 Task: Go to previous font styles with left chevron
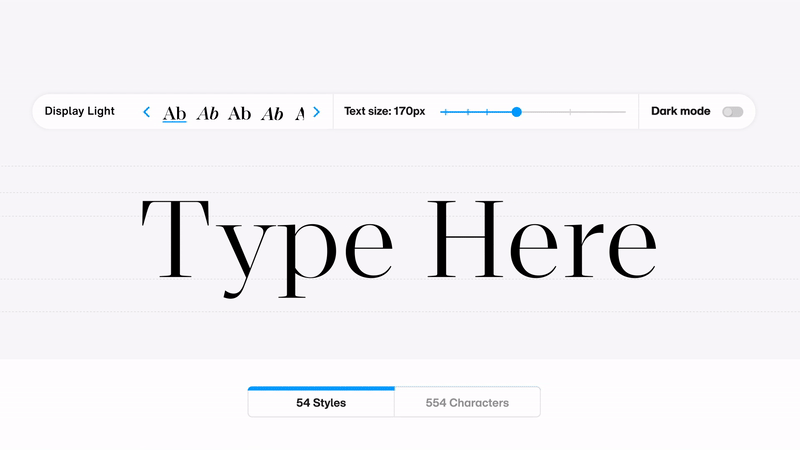147,112
